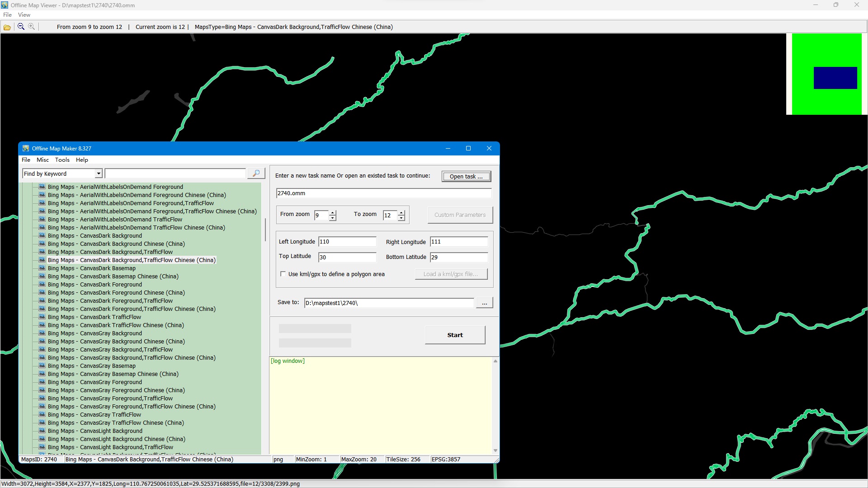Open a map file via the folder icon

coord(7,27)
